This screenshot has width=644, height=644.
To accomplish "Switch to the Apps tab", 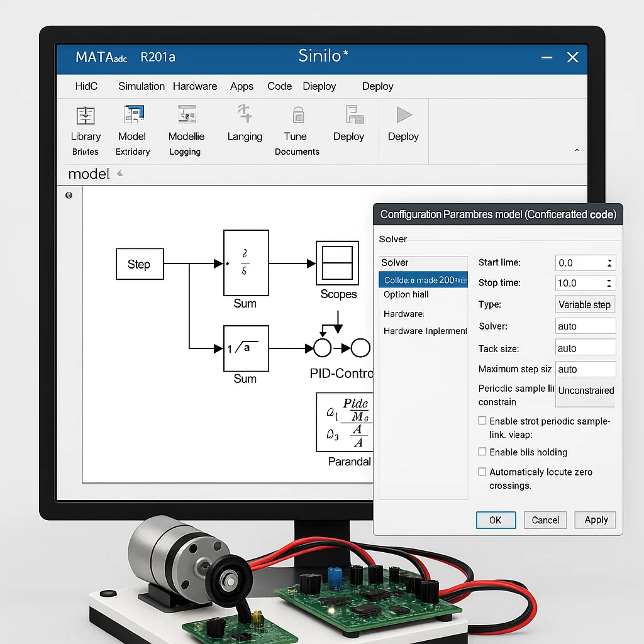I will 241,86.
